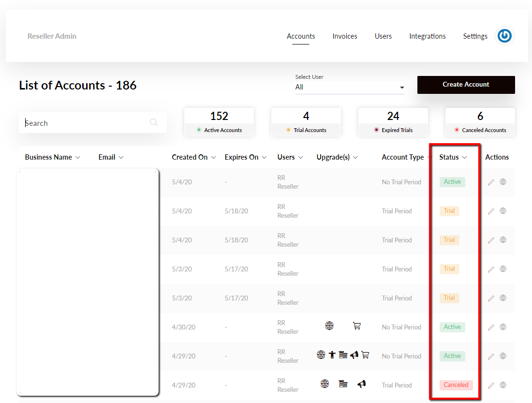Click www website upgrade icon on Canceled row
This screenshot has width=532, height=403.
pyautogui.click(x=325, y=384)
